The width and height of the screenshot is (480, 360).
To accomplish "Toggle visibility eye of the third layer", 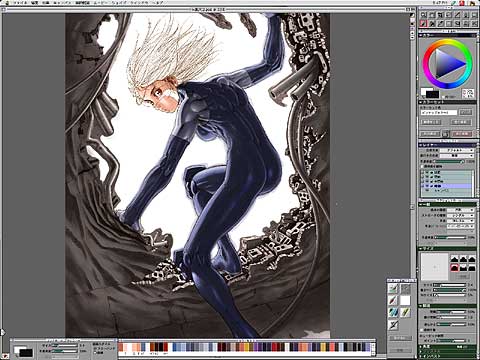I will tap(427, 181).
